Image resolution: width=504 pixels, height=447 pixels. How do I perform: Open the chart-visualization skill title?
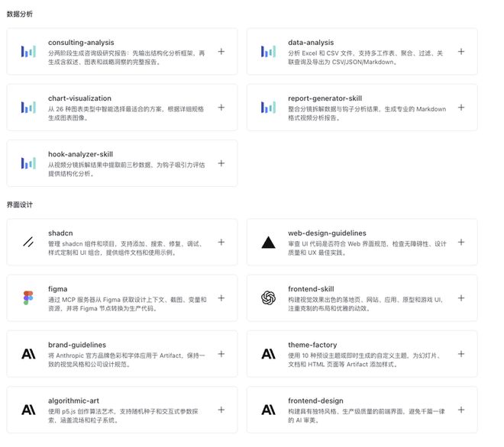[x=79, y=98]
